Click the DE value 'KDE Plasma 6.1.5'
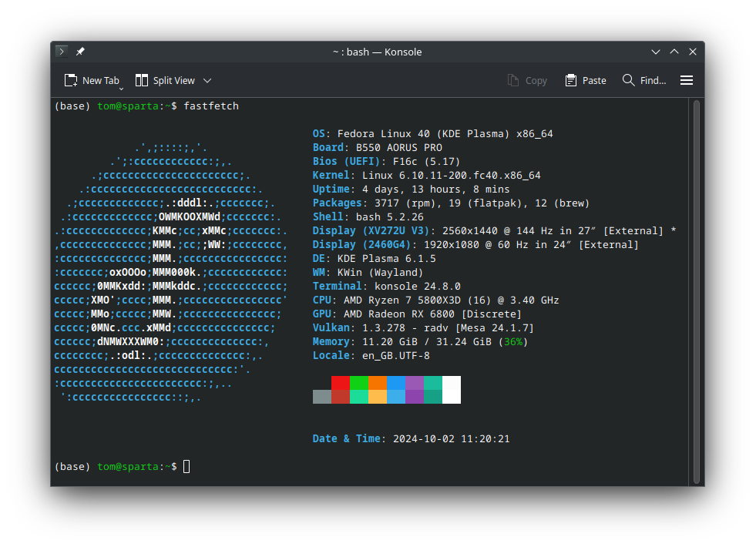 tap(386, 259)
